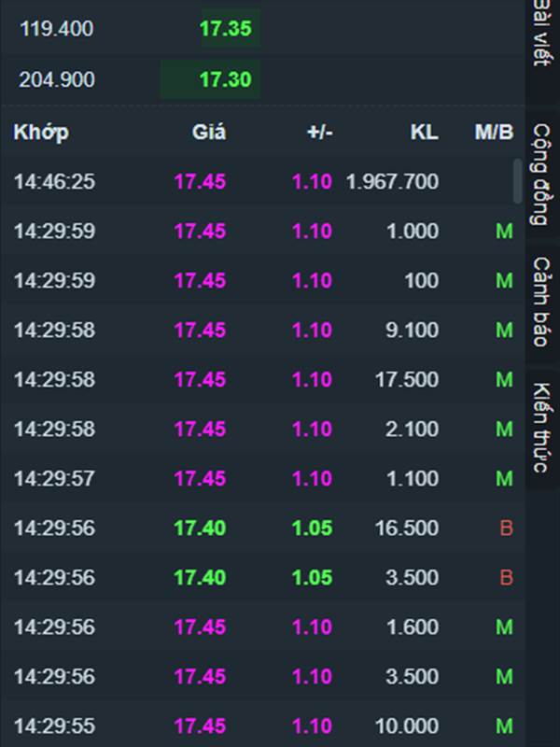The height and width of the screenshot is (747, 560).
Task: Click the Giá column header
Action: coord(209,132)
